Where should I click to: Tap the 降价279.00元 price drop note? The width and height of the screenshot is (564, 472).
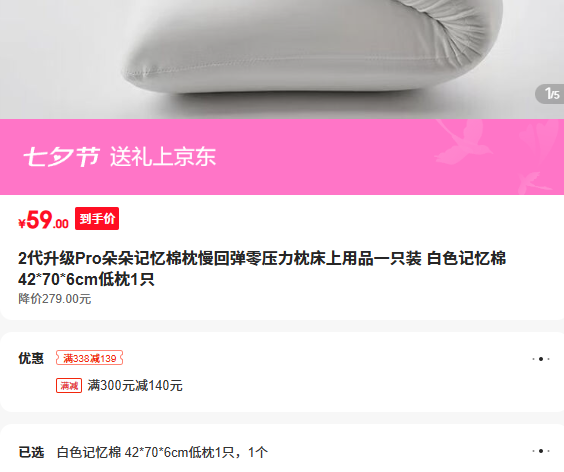click(55, 299)
